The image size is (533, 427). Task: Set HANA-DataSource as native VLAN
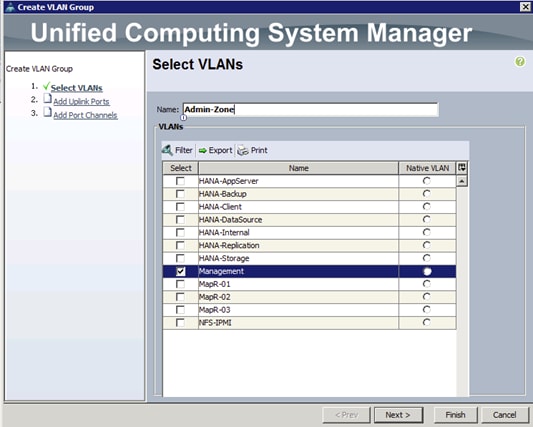(x=427, y=220)
